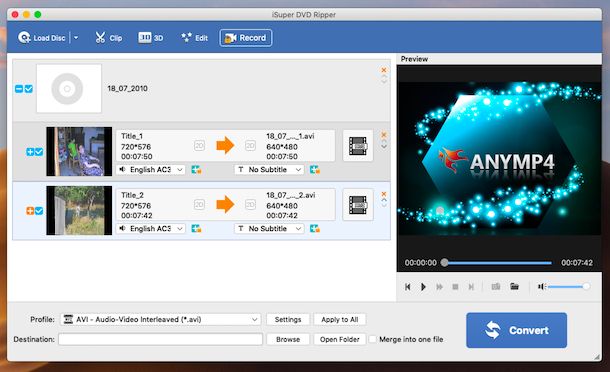Click the Record button in toolbar
Viewport: 610px width, 372px height.
[245, 38]
